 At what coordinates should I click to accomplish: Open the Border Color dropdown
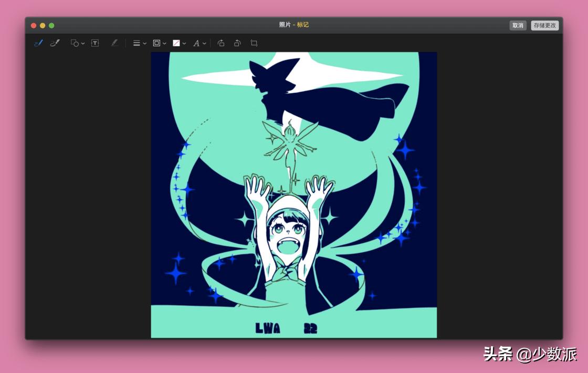(x=159, y=43)
